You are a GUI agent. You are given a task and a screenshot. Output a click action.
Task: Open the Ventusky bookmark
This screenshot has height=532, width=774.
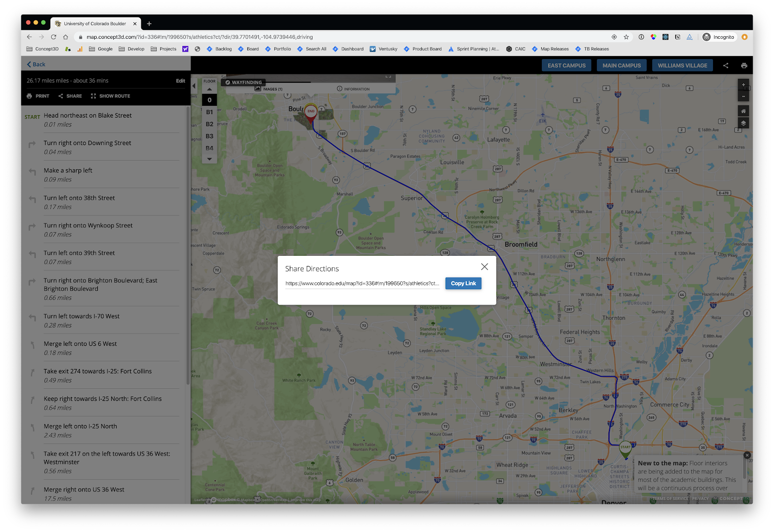point(384,49)
